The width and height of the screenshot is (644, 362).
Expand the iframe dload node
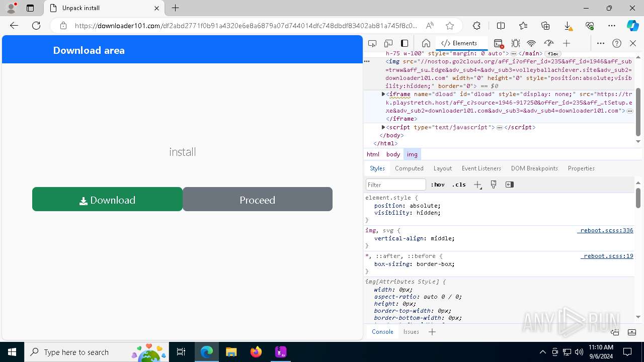(x=383, y=94)
